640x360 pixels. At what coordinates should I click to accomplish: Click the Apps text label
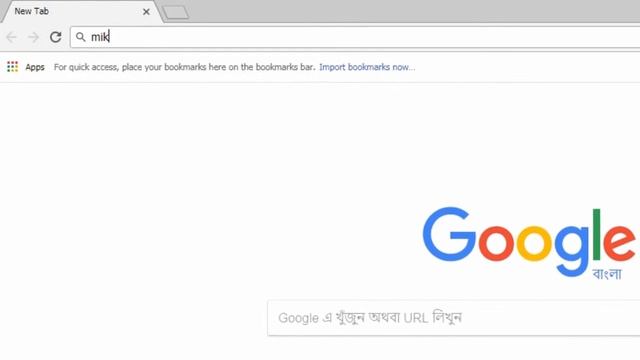point(35,67)
